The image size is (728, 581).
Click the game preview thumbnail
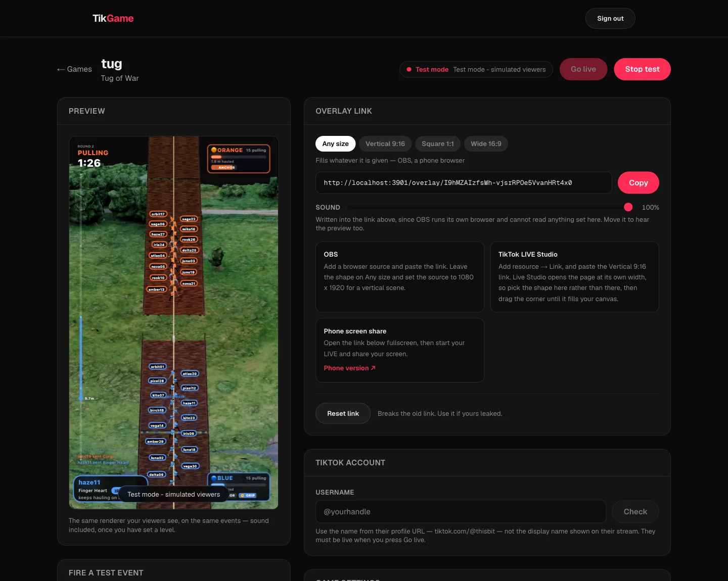pyautogui.click(x=173, y=322)
